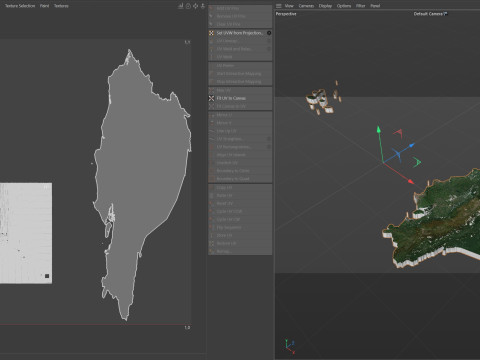Open the Paint menu in UV editor

coord(44,6)
